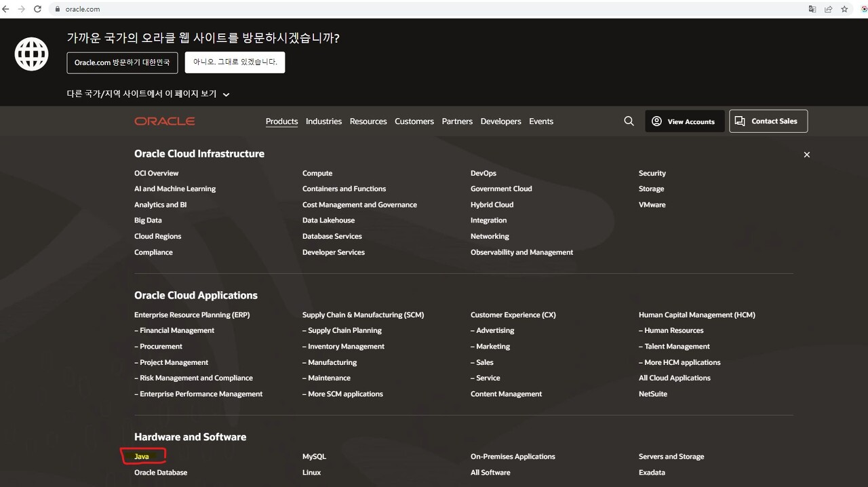Screen dimensions: 868x487
Task: Bookmark this page with the star icon
Action: (x=844, y=9)
